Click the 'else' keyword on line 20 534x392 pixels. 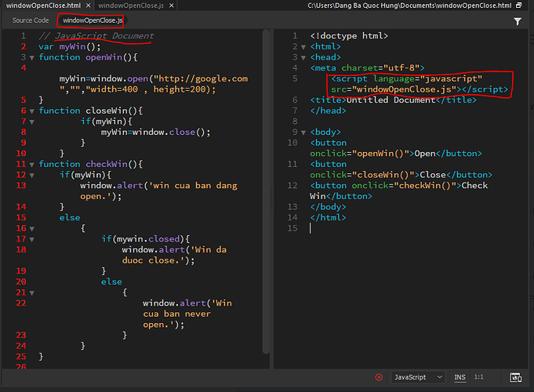(x=111, y=281)
